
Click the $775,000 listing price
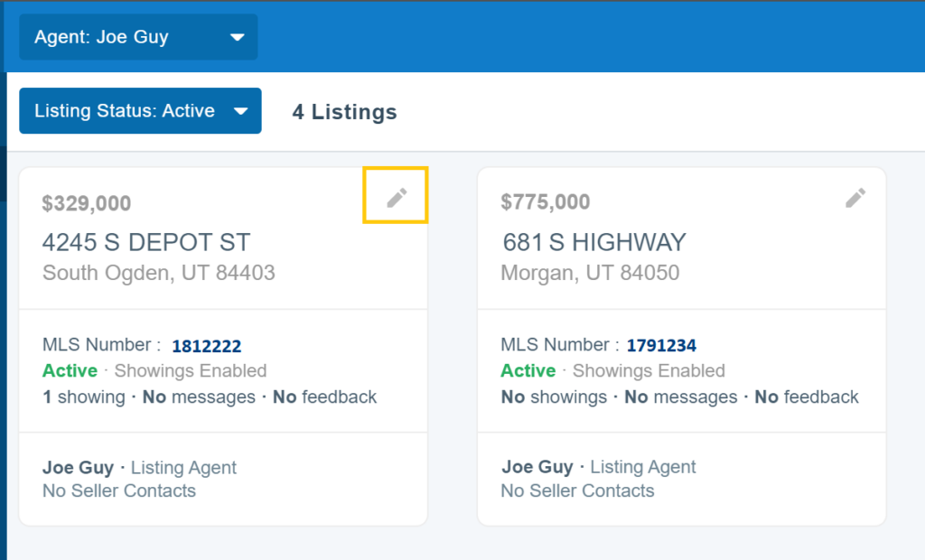(x=546, y=203)
